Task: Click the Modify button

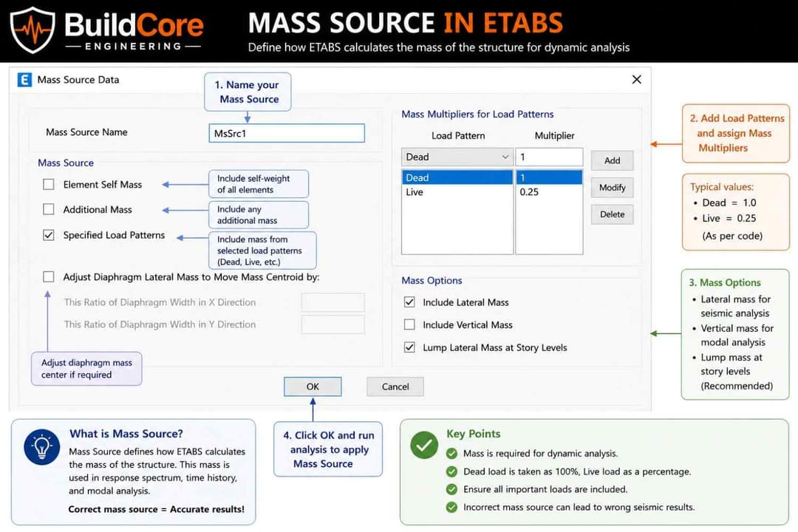Action: (x=613, y=188)
